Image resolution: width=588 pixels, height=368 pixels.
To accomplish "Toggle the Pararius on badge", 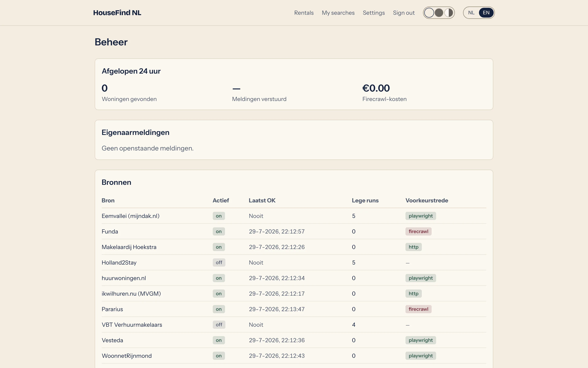I will coord(219,309).
